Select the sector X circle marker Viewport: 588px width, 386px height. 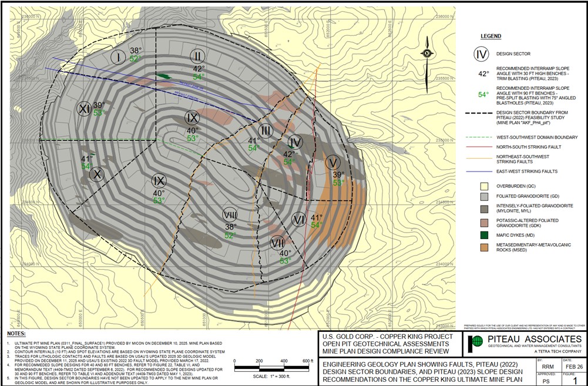point(97,174)
